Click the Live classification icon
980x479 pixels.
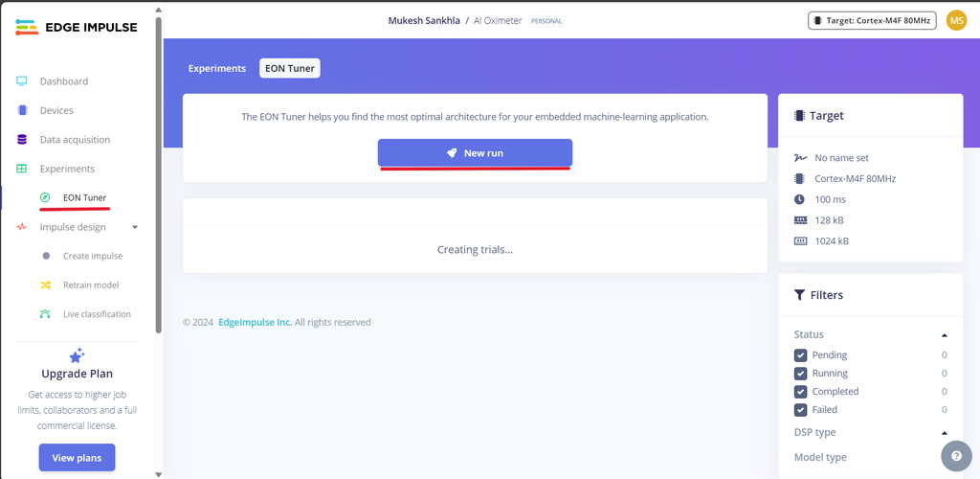[45, 314]
